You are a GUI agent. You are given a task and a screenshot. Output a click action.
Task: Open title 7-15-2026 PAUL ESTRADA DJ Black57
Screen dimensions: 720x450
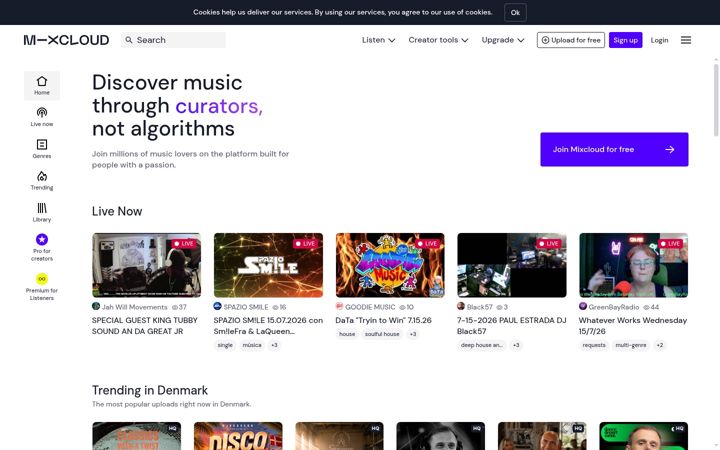coord(512,326)
